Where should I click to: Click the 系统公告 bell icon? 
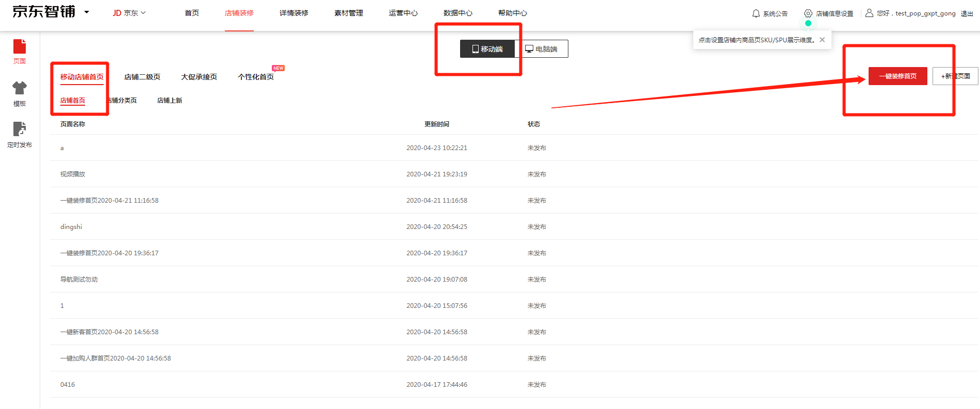coord(756,13)
